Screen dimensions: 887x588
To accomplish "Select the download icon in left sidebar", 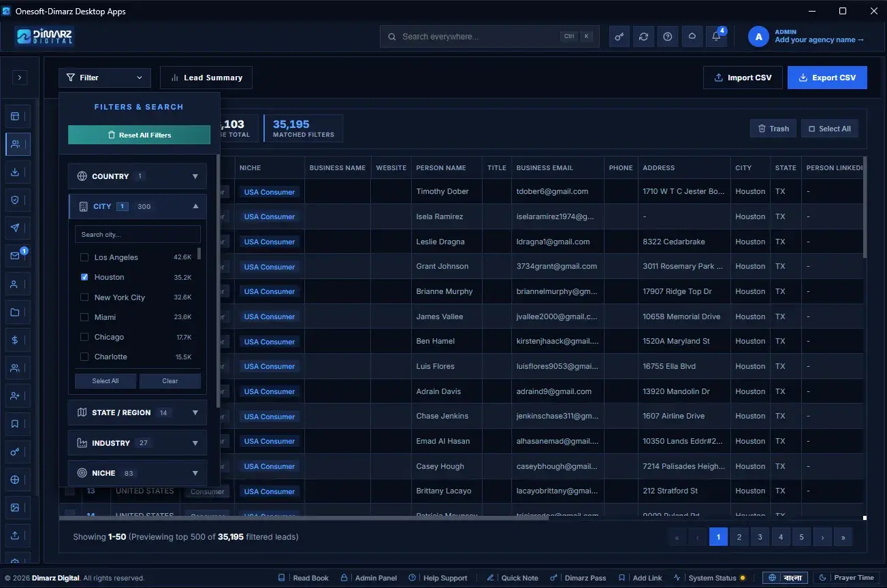I will tap(15, 172).
